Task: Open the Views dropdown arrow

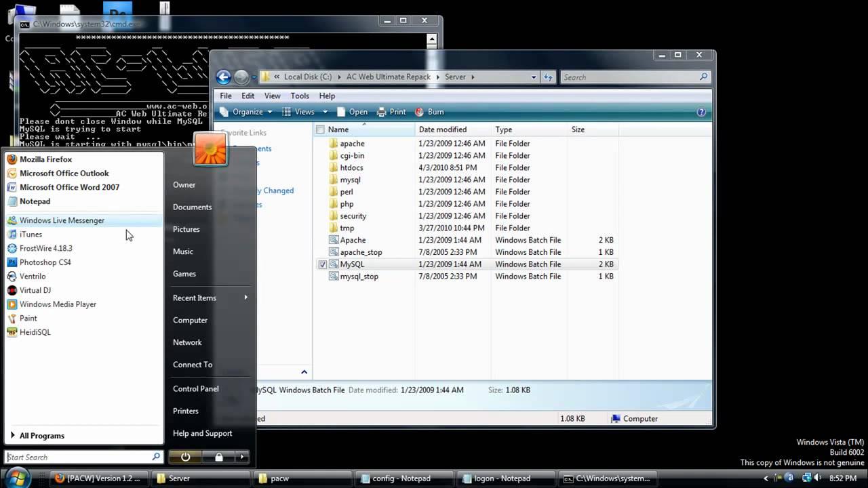Action: [325, 112]
